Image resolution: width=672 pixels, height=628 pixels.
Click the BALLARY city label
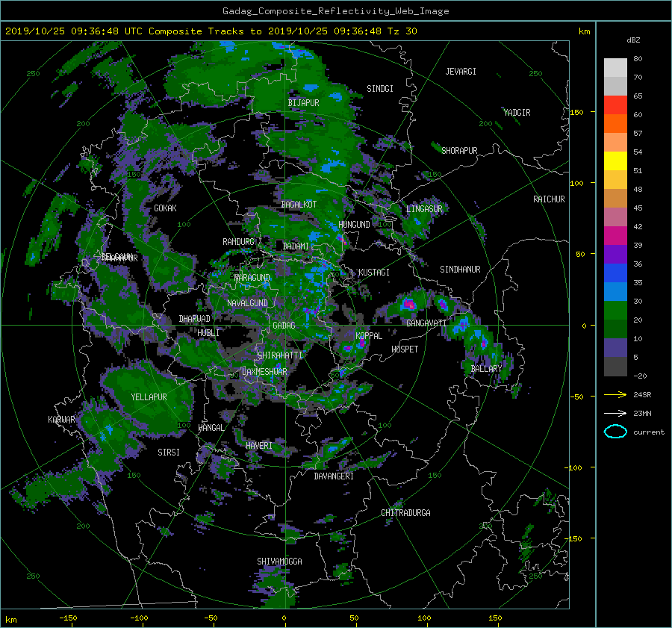pyautogui.click(x=486, y=369)
